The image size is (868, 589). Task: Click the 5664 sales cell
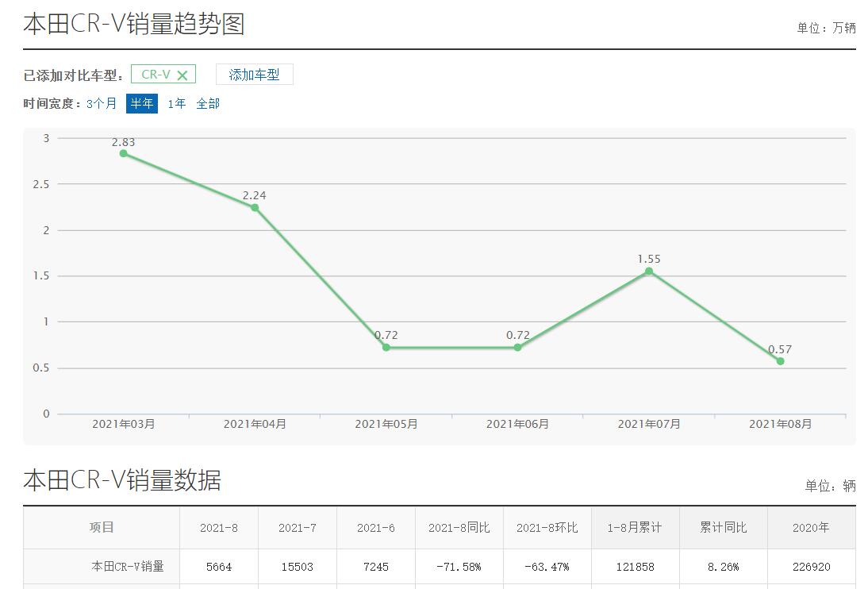point(219,567)
